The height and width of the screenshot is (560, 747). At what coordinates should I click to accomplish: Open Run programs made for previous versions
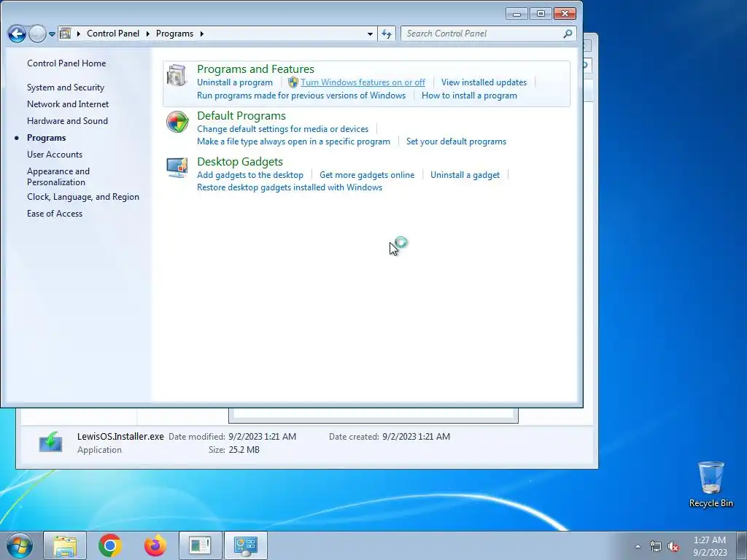301,96
